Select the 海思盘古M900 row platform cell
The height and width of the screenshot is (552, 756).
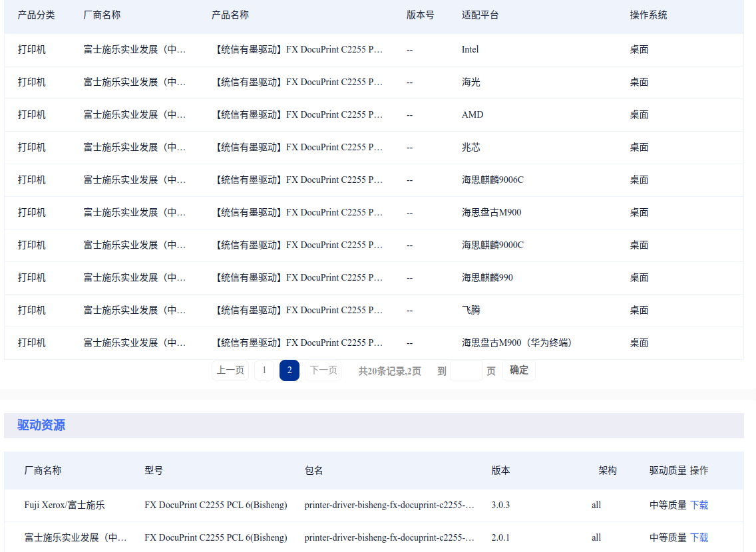click(x=491, y=212)
